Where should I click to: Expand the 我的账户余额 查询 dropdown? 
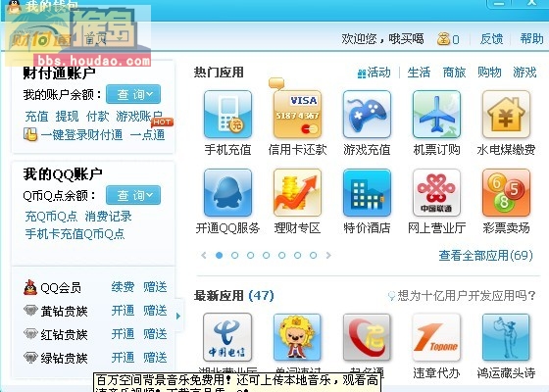click(133, 94)
